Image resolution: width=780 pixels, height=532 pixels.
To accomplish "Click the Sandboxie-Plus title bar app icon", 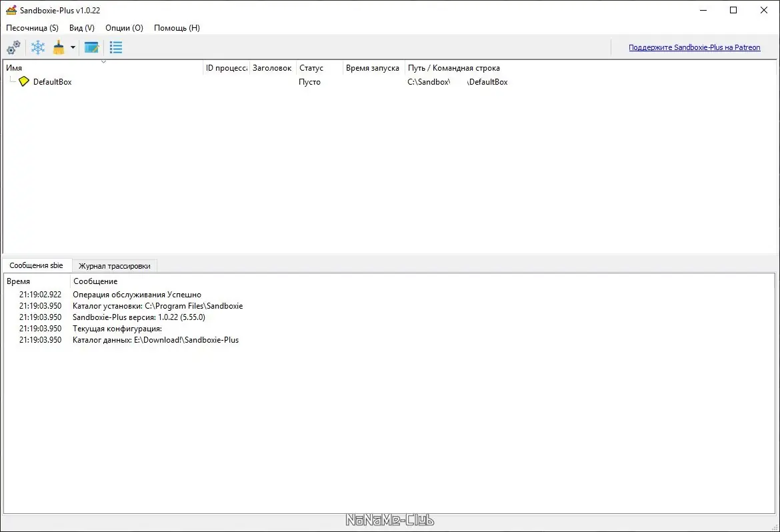I will pos(11,10).
